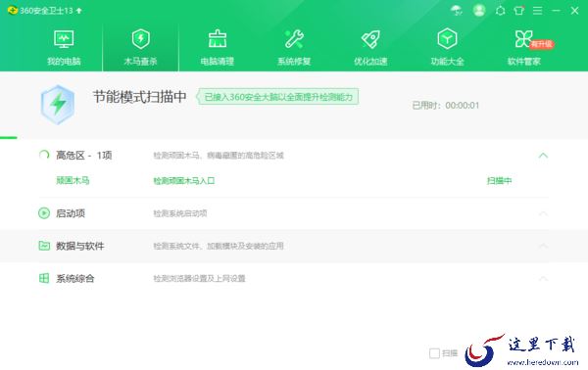Collapse the 高危区 section chevron
Viewport: 588px width, 370px height.
tap(543, 155)
